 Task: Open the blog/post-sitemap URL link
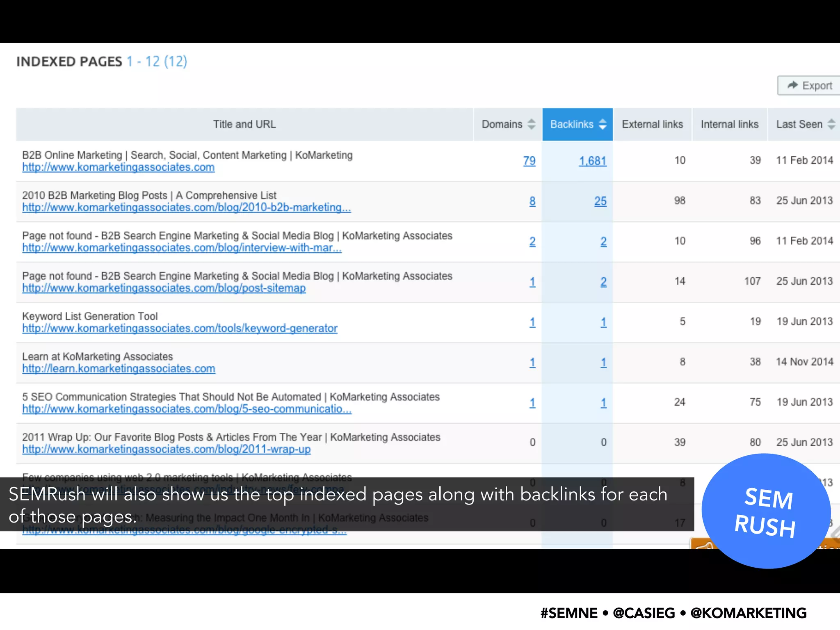coord(164,288)
